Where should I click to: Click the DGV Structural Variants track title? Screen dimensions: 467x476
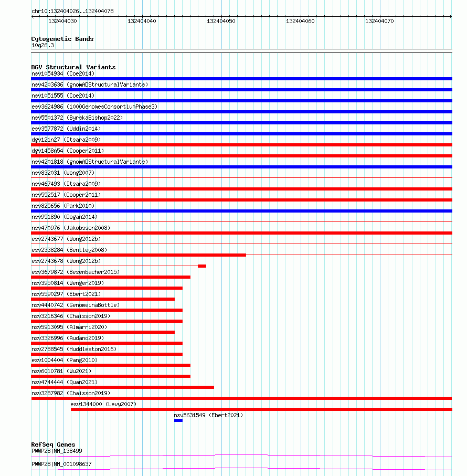73,67
